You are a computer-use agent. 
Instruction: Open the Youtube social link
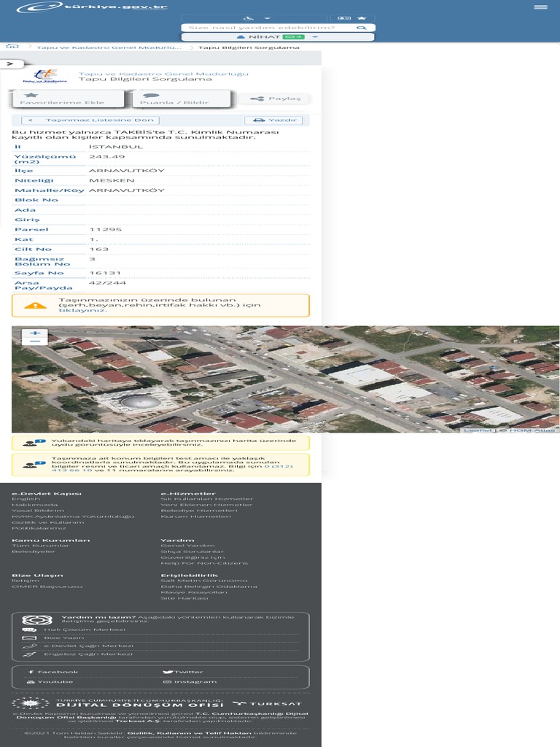tap(50, 682)
